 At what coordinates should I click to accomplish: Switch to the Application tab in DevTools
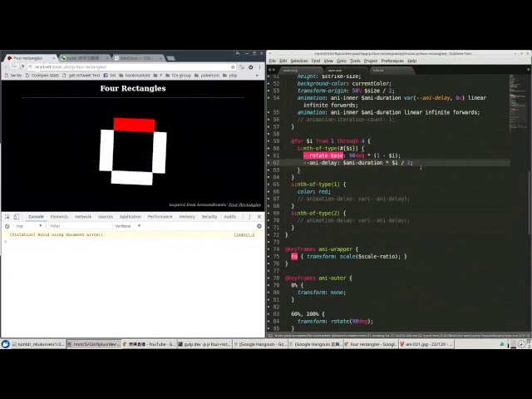(131, 217)
